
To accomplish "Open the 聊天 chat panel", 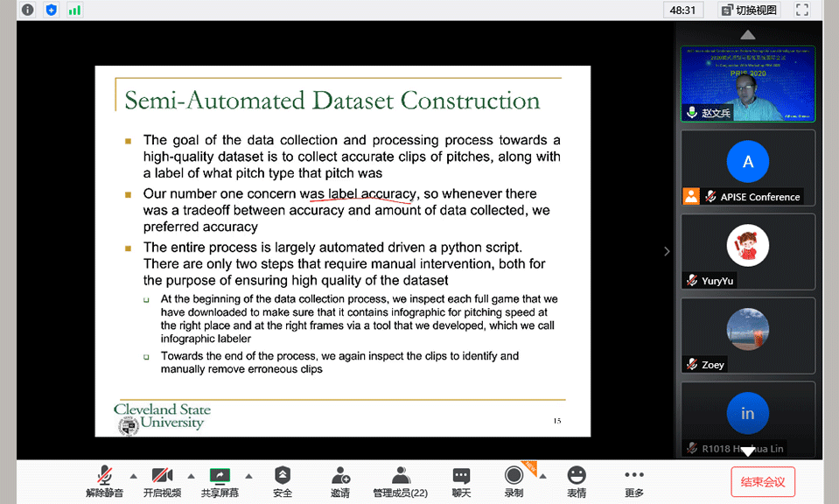I will [x=461, y=481].
